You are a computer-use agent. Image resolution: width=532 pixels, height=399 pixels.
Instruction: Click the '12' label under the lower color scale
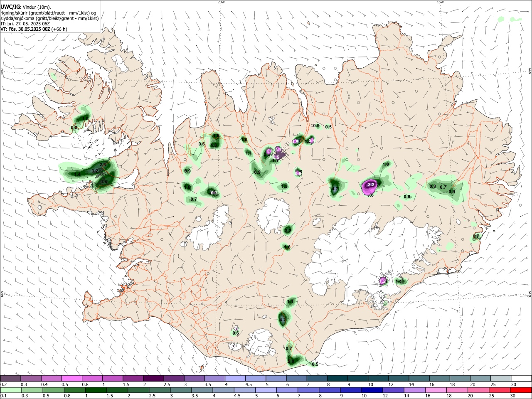[x=385, y=396]
